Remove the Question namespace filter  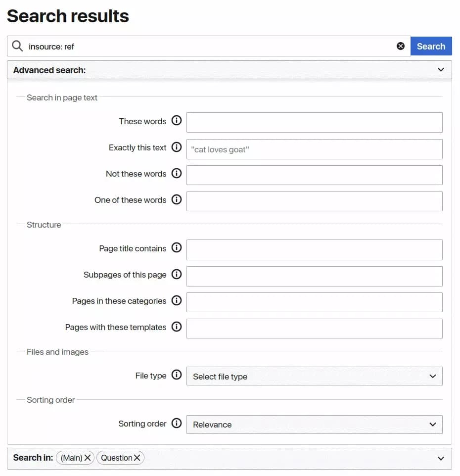(138, 458)
